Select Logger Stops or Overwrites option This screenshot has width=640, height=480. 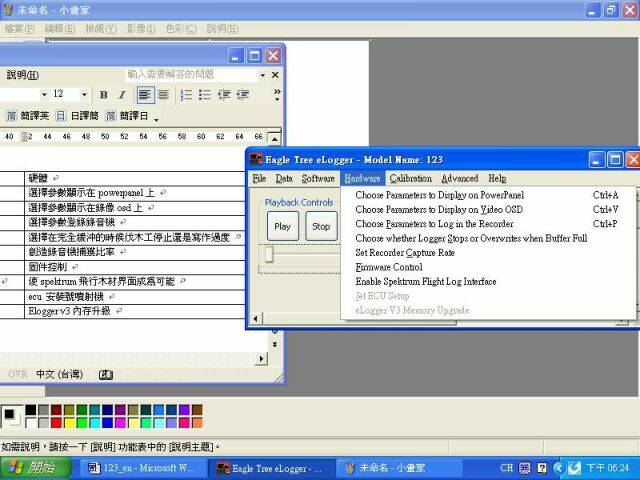tap(488, 238)
